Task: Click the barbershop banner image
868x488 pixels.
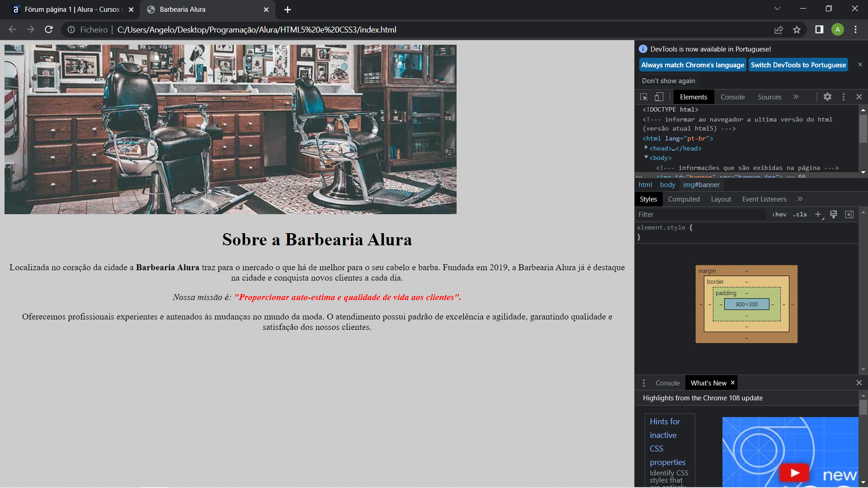Action: (x=231, y=129)
